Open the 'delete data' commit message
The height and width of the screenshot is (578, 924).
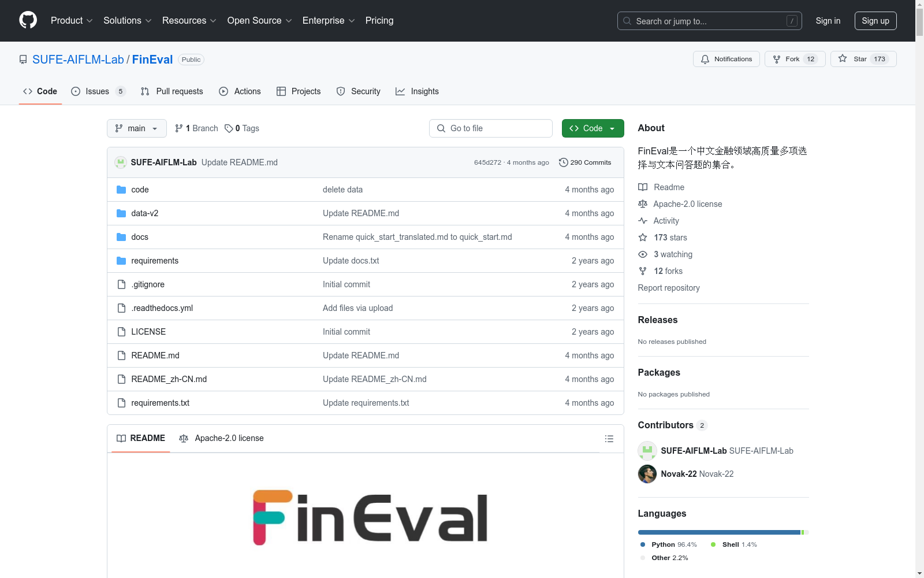[x=343, y=190]
